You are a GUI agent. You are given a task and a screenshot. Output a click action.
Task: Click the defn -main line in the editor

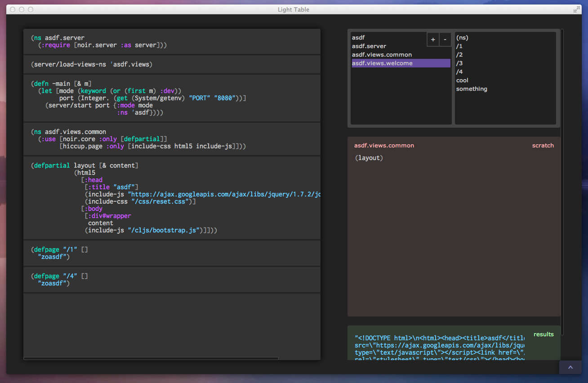point(61,84)
